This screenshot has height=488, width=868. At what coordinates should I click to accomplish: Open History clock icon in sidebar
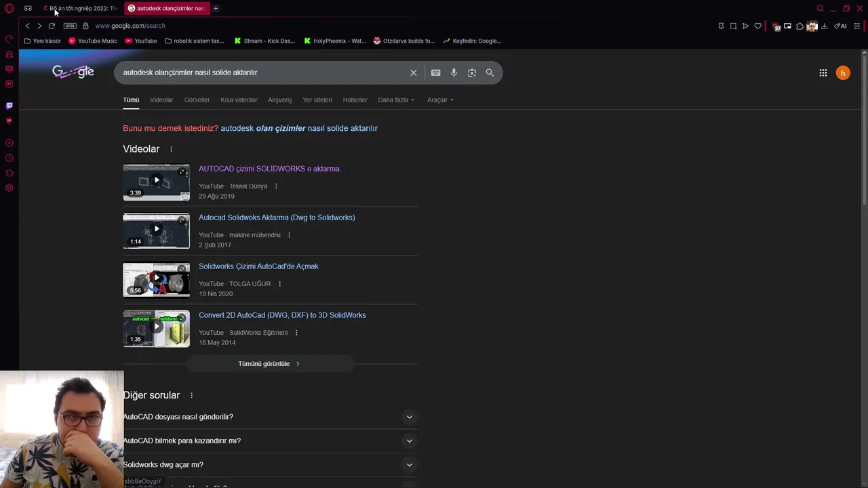pyautogui.click(x=9, y=158)
